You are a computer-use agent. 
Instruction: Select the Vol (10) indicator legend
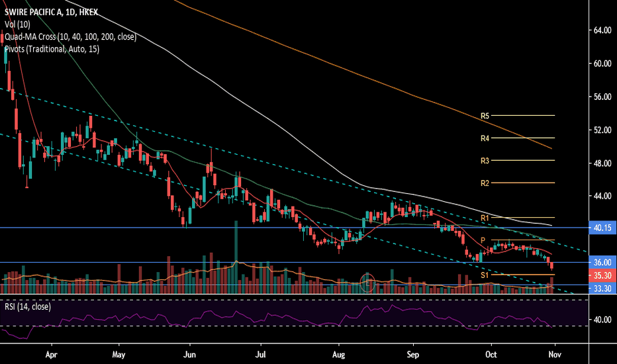pos(17,24)
